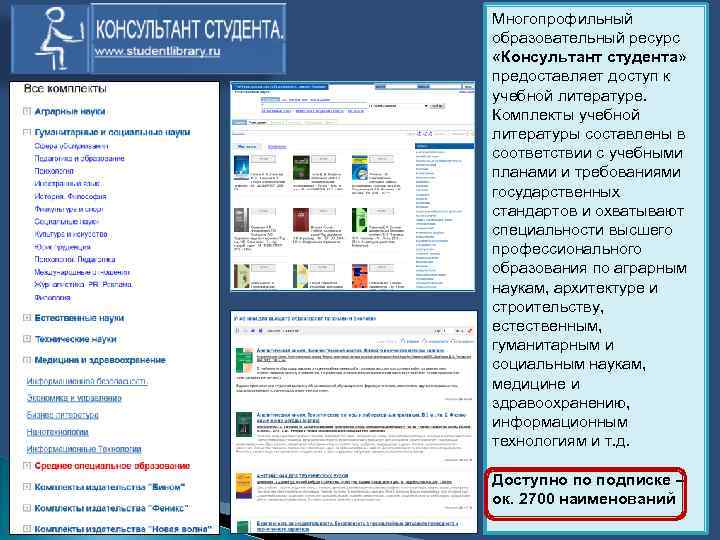Click the red Среднее специальное образование label
Image resolution: width=720 pixels, height=540 pixels.
112,466
